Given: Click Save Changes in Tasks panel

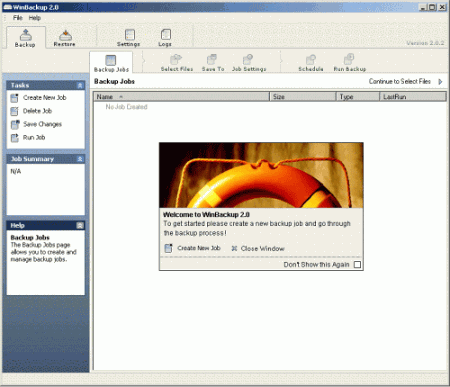Looking at the screenshot, I should click(x=36, y=124).
